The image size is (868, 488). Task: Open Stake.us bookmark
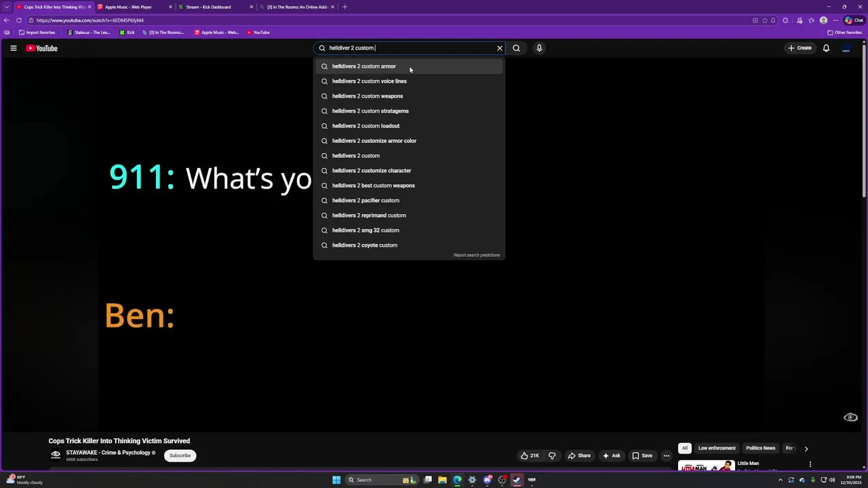[89, 33]
